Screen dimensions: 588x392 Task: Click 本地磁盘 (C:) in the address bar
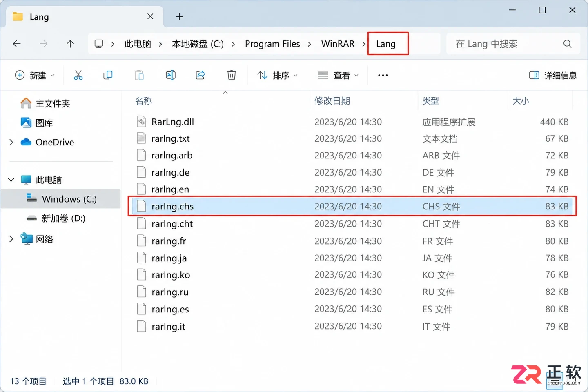pyautogui.click(x=198, y=44)
